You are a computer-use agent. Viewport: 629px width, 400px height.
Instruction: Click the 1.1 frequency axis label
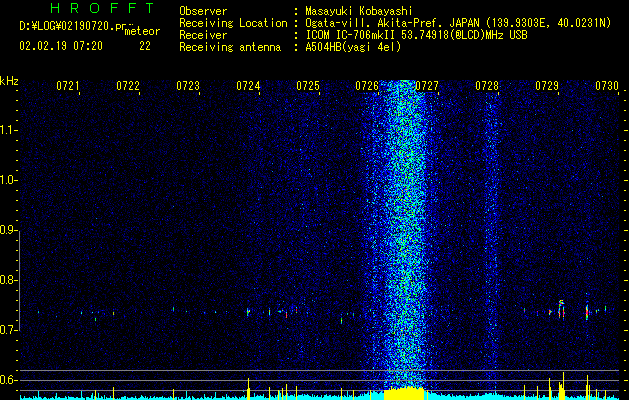click(8, 130)
